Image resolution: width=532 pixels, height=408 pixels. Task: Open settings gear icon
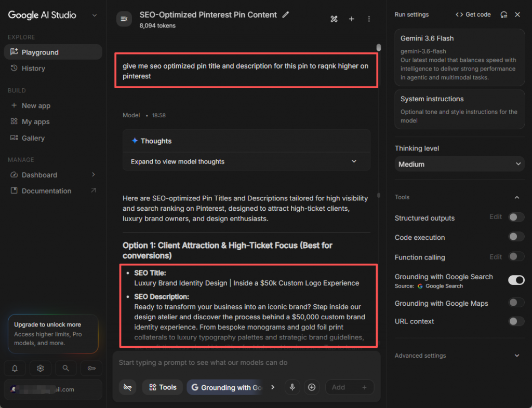(41, 368)
